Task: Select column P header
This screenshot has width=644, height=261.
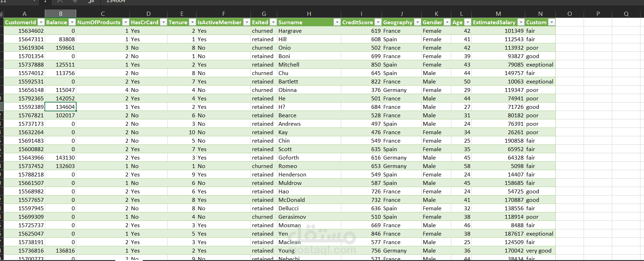Action: [598, 14]
